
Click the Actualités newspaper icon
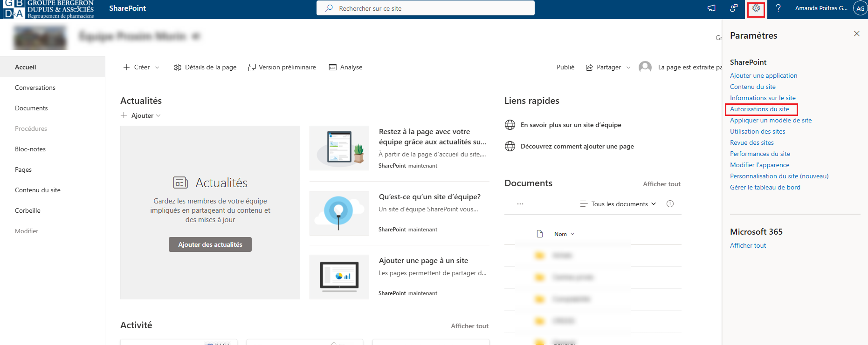tap(180, 183)
